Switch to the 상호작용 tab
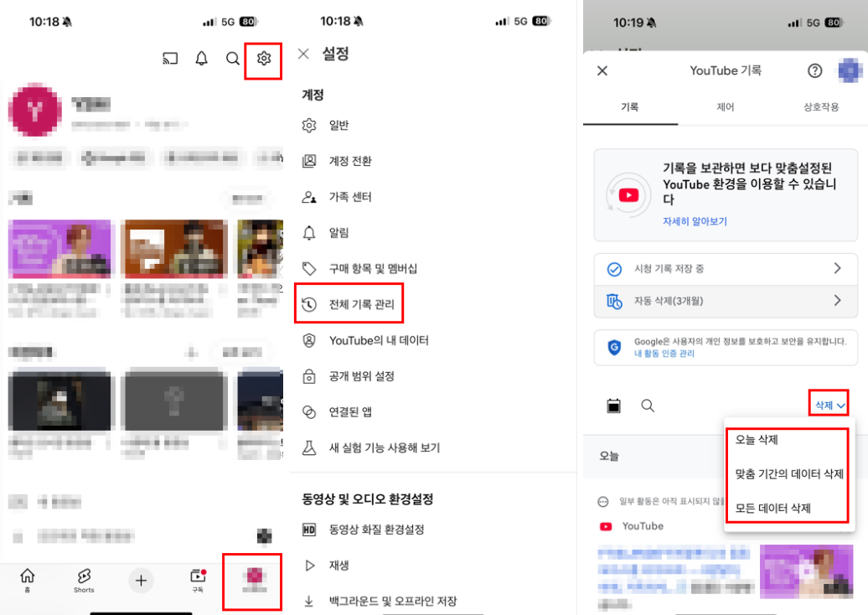Viewport: 868px width, 615px height. 821,107
